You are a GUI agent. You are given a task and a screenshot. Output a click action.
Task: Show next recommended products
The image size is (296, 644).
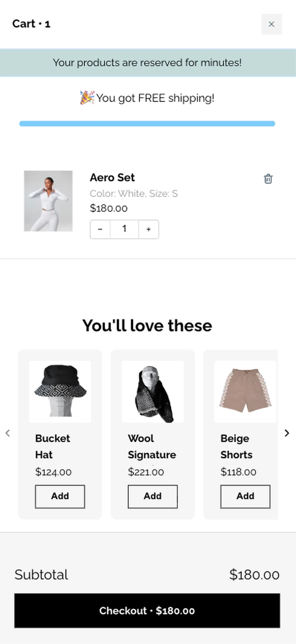click(x=287, y=433)
